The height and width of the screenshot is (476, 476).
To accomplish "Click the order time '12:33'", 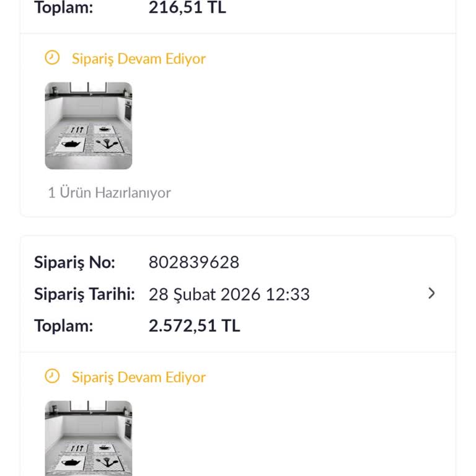I will click(x=288, y=294).
